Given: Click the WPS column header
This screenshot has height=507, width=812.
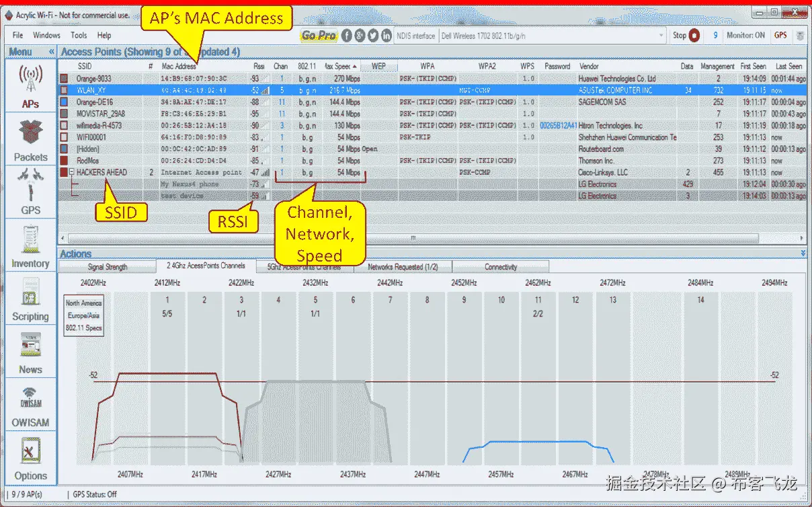Looking at the screenshot, I should tap(527, 67).
